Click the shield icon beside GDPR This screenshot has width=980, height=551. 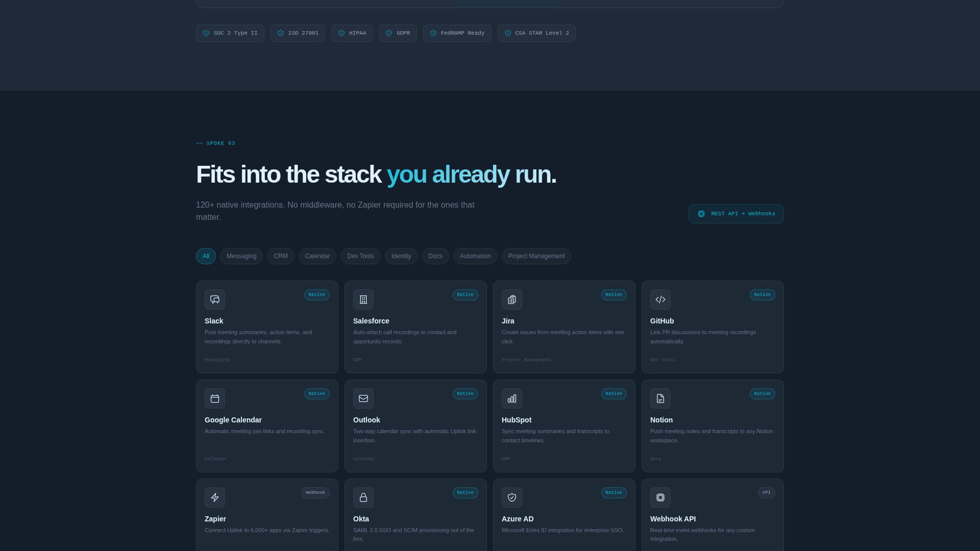[x=389, y=33]
